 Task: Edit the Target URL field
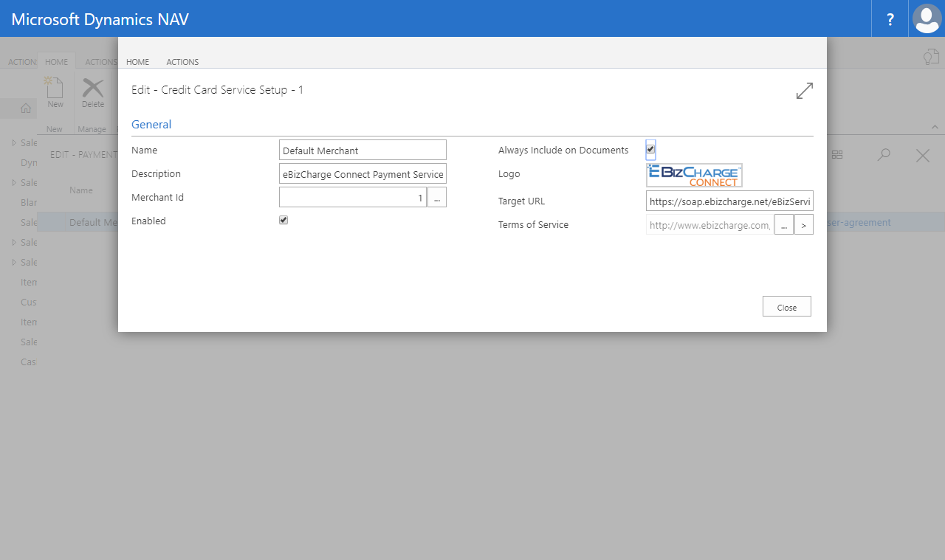click(729, 201)
